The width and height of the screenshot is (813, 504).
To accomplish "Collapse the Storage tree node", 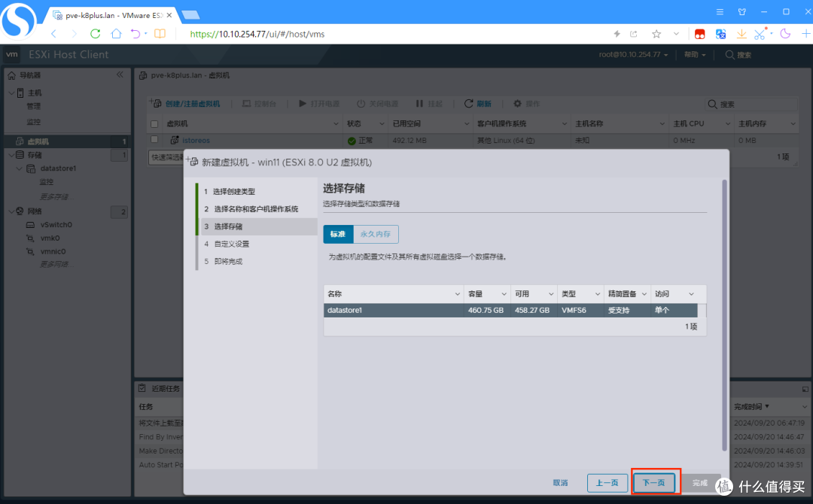I will pyautogui.click(x=11, y=155).
